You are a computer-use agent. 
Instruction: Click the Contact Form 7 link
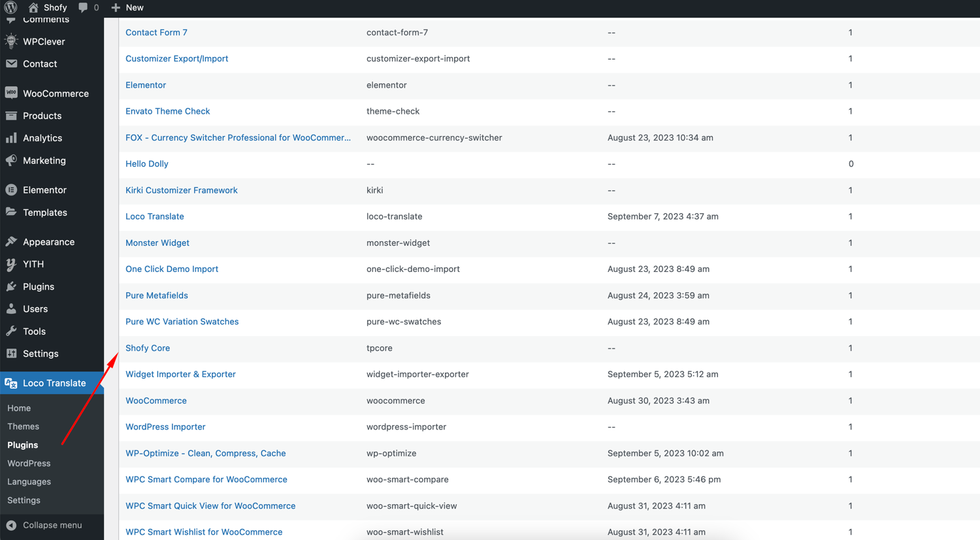pyautogui.click(x=156, y=32)
